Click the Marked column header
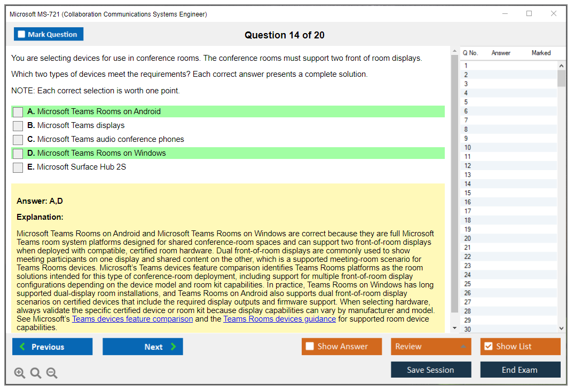This screenshot has height=392, width=574. click(541, 53)
